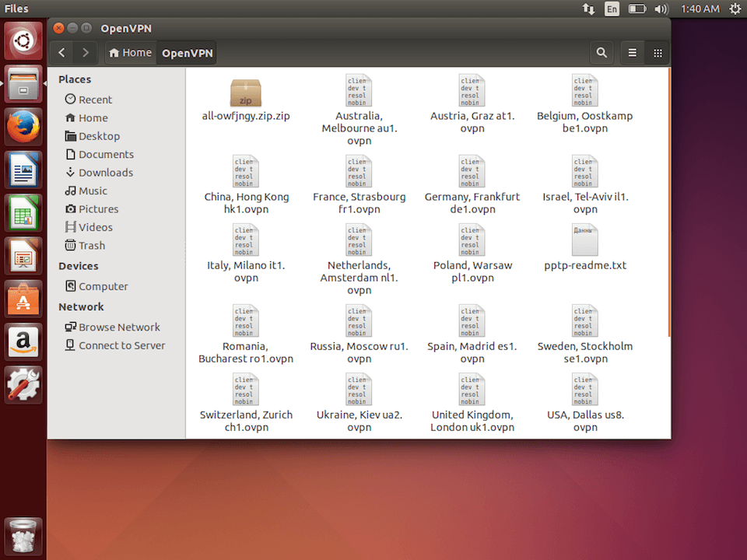Select Connect to Server in the sidebar
Image resolution: width=747 pixels, height=560 pixels.
point(121,345)
